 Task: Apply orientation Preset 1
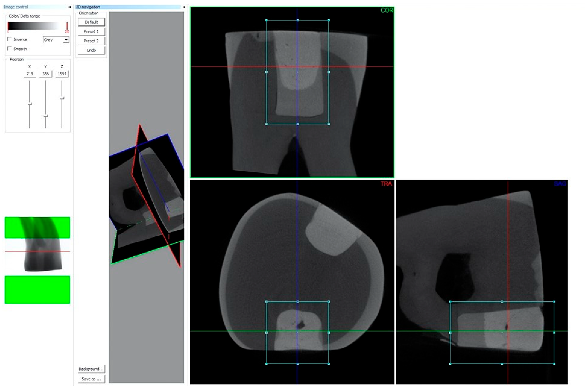point(91,32)
